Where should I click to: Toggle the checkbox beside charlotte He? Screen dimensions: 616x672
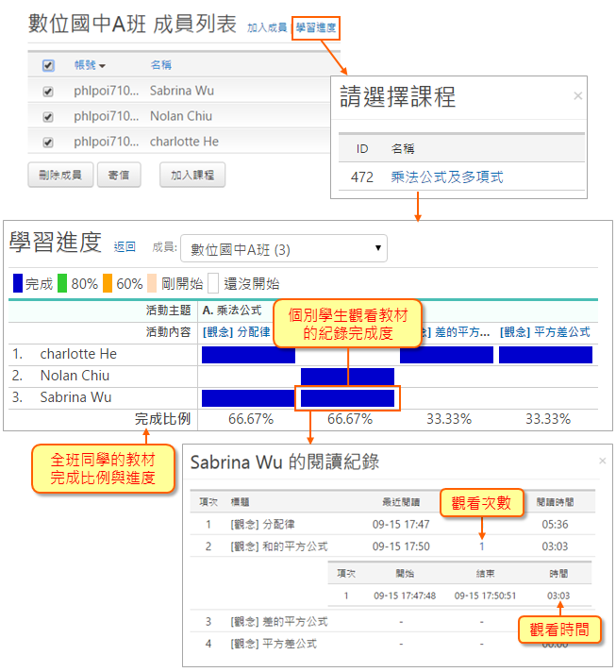tap(48, 142)
